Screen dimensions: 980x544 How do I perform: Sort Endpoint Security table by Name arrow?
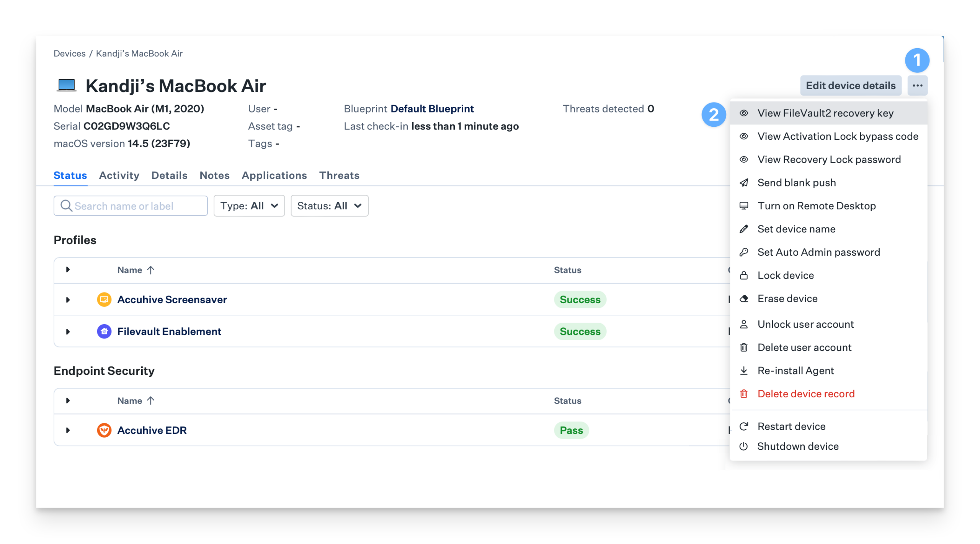tap(151, 401)
